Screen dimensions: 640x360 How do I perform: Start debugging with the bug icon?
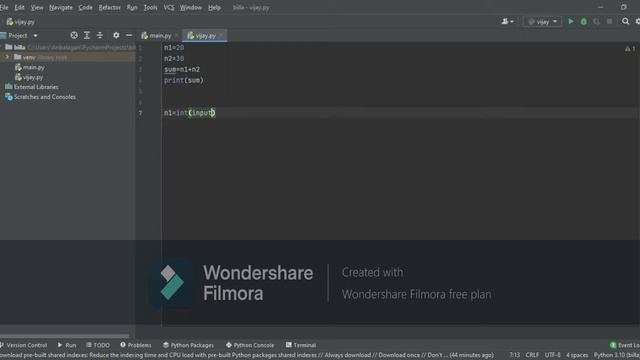[x=584, y=22]
